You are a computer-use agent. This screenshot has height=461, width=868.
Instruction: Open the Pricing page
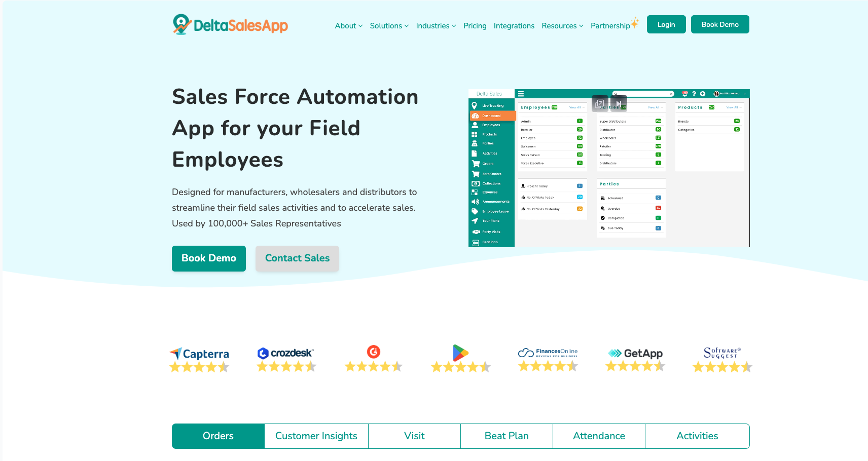coord(475,26)
